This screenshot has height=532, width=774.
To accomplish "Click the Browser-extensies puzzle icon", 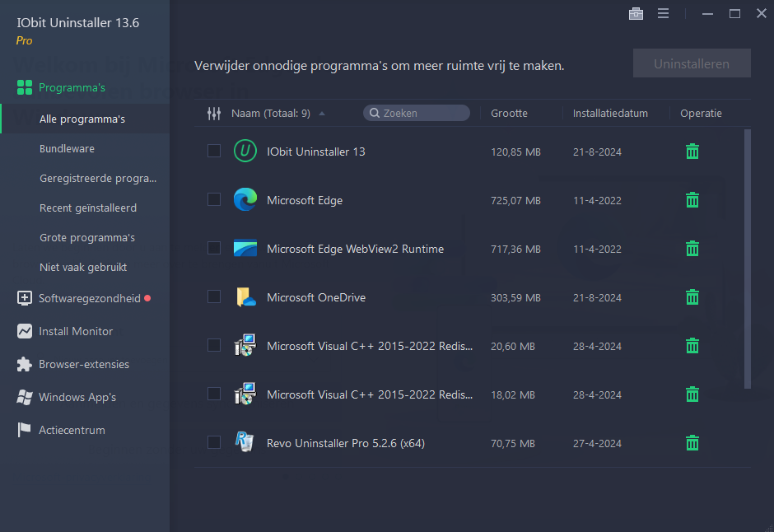I will pos(24,364).
